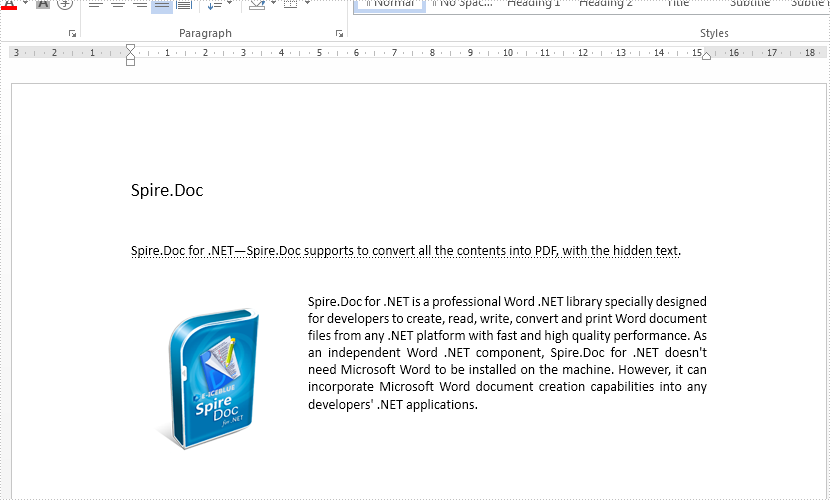This screenshot has height=500, width=830.
Task: Toggle the highlighted Justify alignment button
Action: (x=162, y=5)
